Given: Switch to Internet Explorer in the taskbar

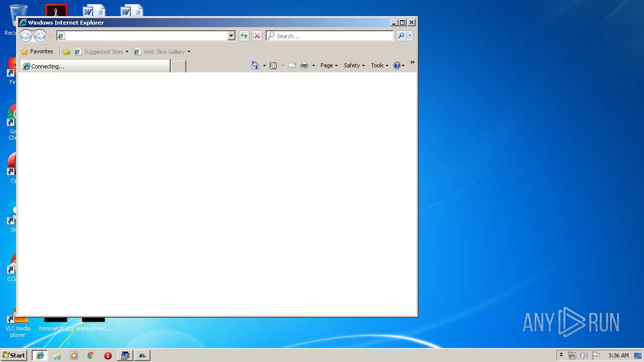Looking at the screenshot, I should (x=40, y=355).
